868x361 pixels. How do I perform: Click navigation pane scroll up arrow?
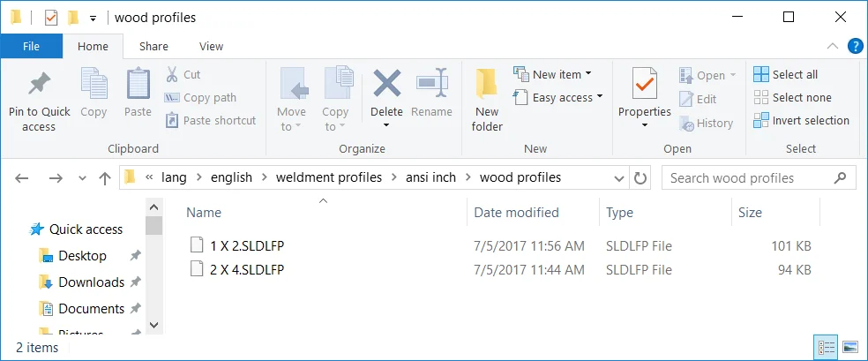click(x=153, y=207)
